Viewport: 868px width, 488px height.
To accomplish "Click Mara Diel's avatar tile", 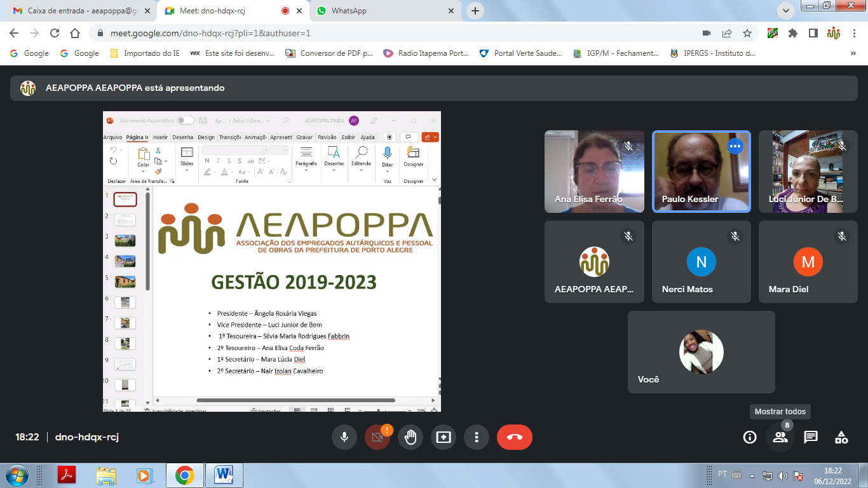I will [808, 261].
